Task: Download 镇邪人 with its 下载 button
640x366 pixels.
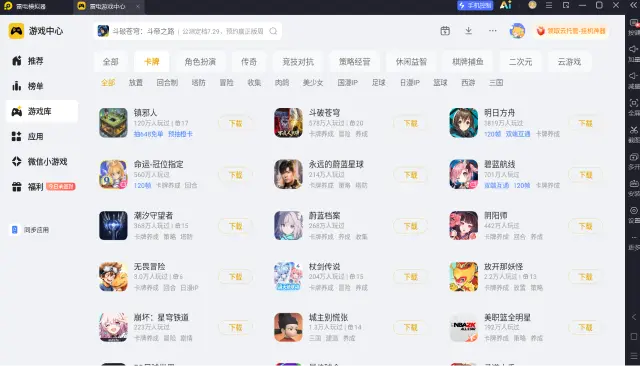Action: [236, 124]
